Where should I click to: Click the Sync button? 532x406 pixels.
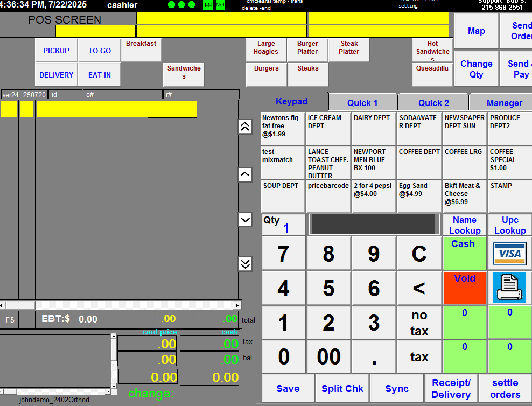coord(397,388)
